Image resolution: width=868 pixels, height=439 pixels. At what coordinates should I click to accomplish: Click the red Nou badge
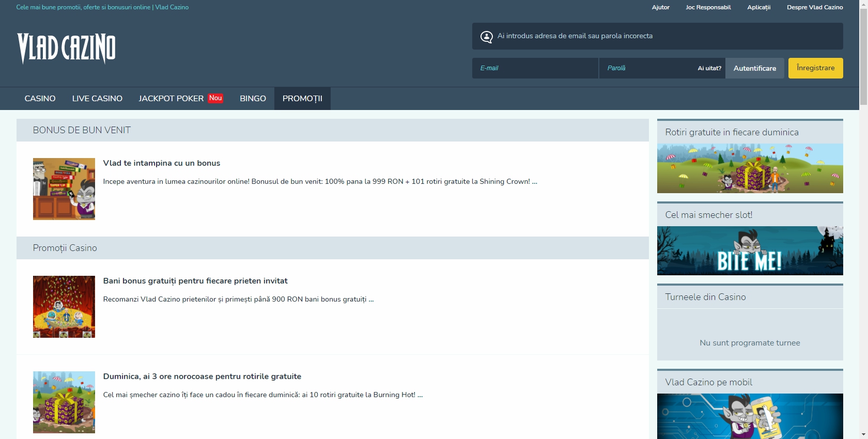click(x=215, y=98)
